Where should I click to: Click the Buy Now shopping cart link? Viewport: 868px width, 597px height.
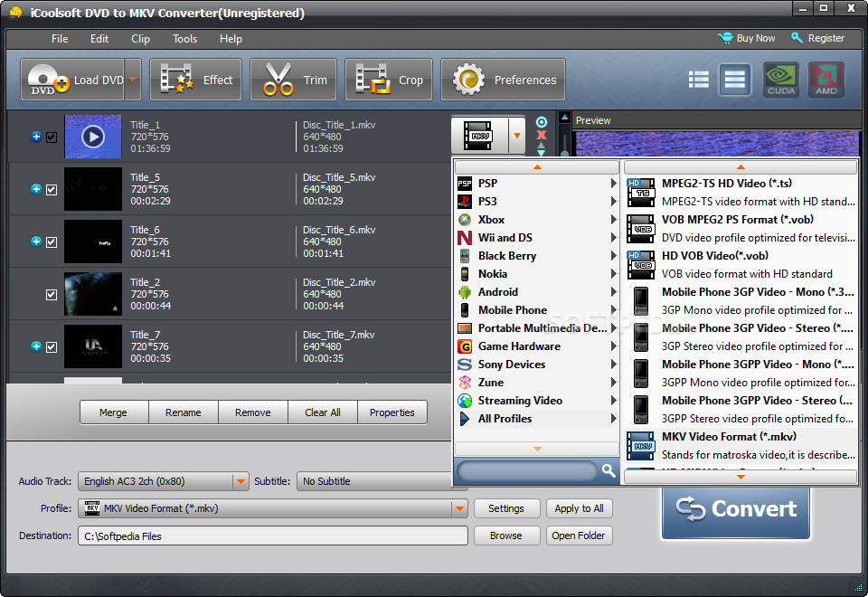[x=746, y=38]
